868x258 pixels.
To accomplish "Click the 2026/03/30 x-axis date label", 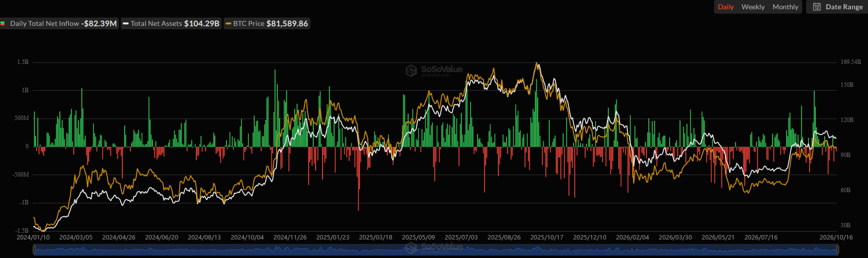I will [676, 238].
